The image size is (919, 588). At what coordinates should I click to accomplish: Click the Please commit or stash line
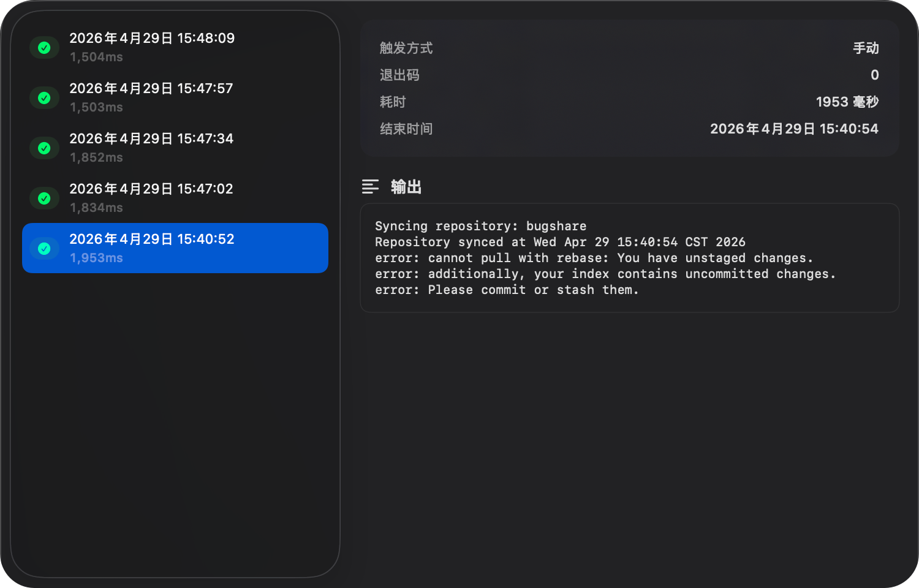(x=507, y=290)
